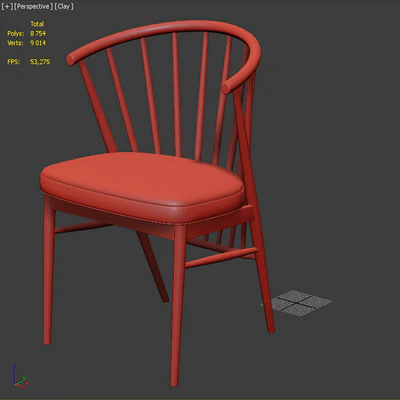The width and height of the screenshot is (400, 400).
Task: Open the Perspective viewport label menu
Action: coord(33,6)
